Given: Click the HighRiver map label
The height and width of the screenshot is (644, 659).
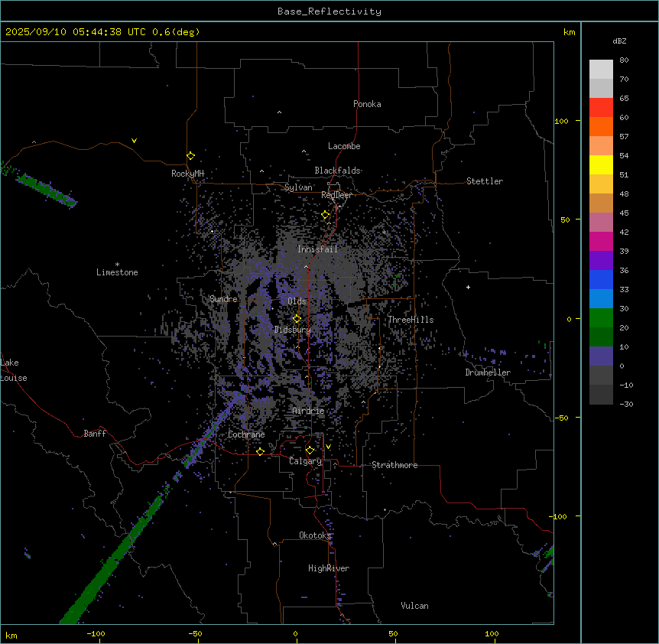Looking at the screenshot, I should point(329,568).
